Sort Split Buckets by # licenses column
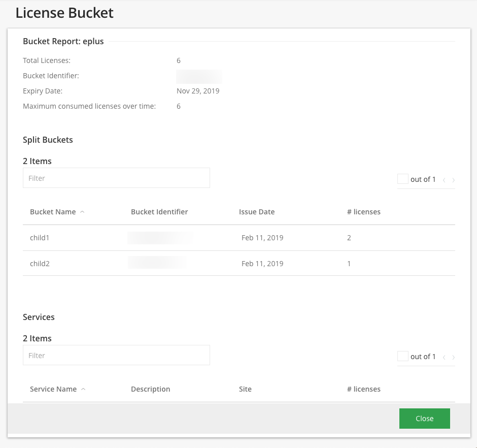The width and height of the screenshot is (477, 448). point(364,211)
